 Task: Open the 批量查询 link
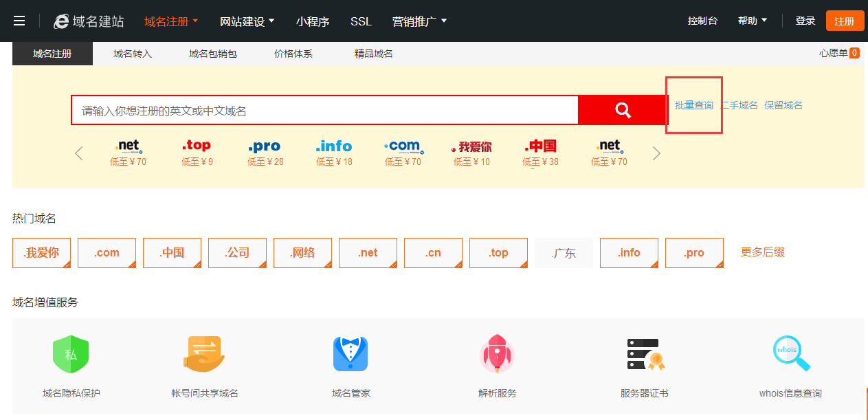[x=694, y=105]
